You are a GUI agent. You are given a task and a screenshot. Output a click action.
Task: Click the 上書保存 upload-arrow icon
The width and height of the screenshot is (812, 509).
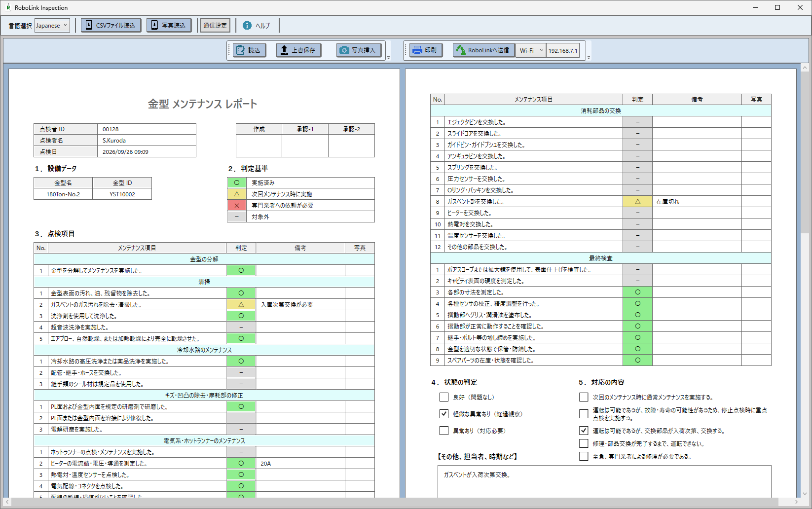(x=284, y=50)
